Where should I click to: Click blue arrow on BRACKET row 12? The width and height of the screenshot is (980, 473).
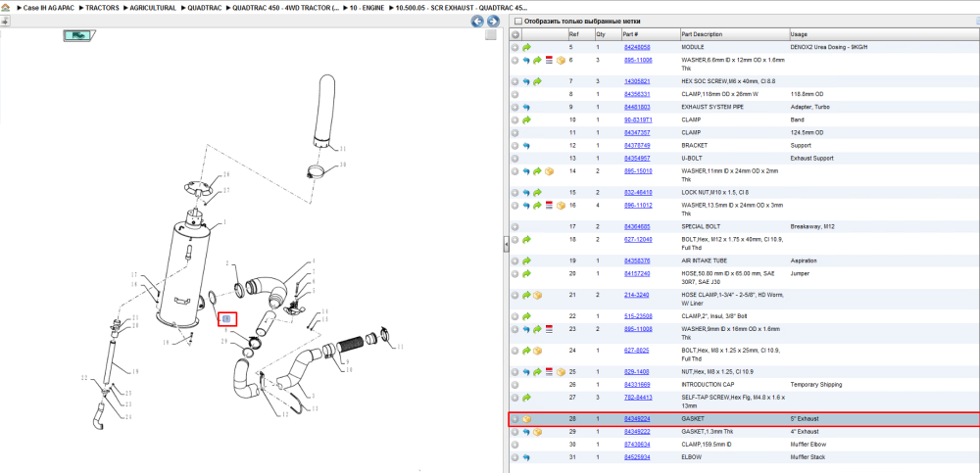pos(526,145)
